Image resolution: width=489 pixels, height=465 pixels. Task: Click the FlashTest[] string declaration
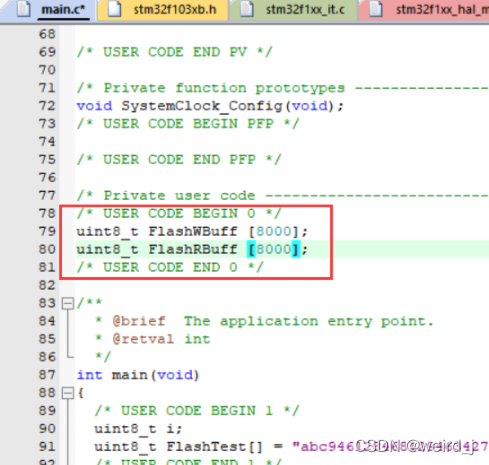coord(292,447)
